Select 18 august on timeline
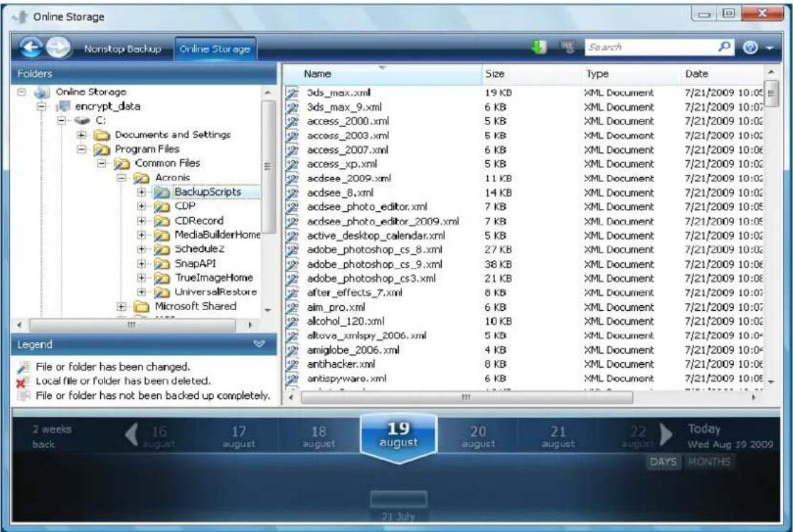This screenshot has width=793, height=532. point(319,437)
